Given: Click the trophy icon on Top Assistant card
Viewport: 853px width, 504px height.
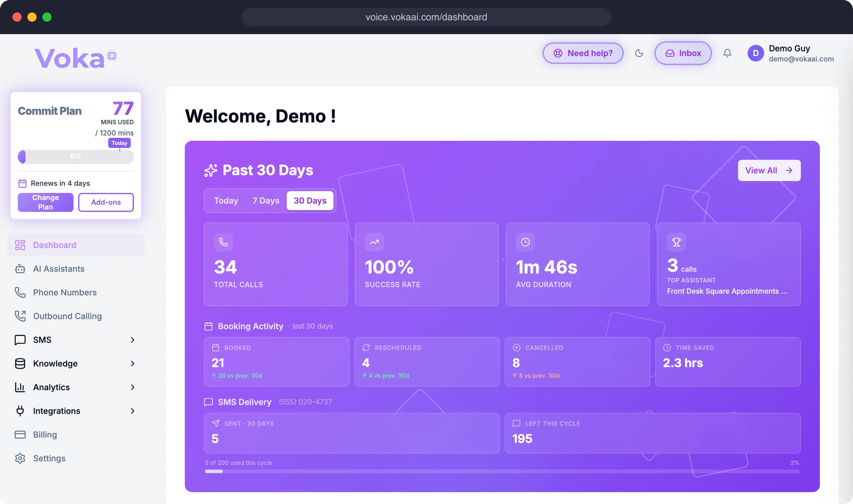Looking at the screenshot, I should (x=676, y=242).
